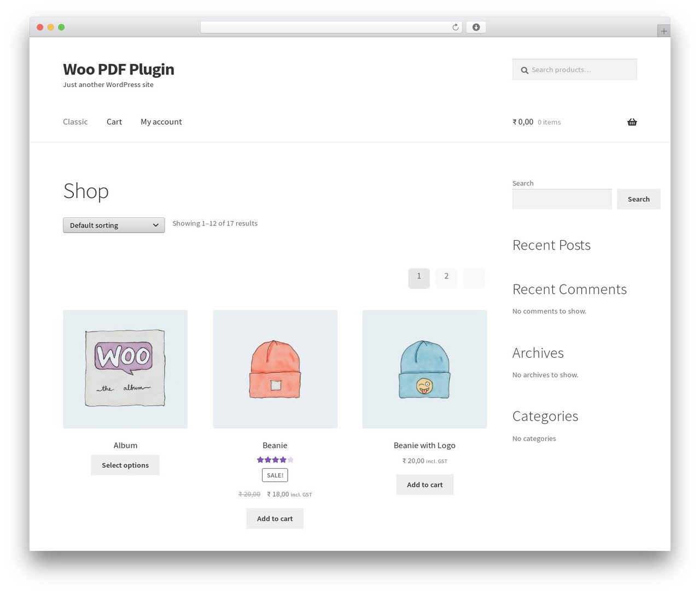700x593 pixels.
Task: Click the Search products field
Action: click(575, 69)
